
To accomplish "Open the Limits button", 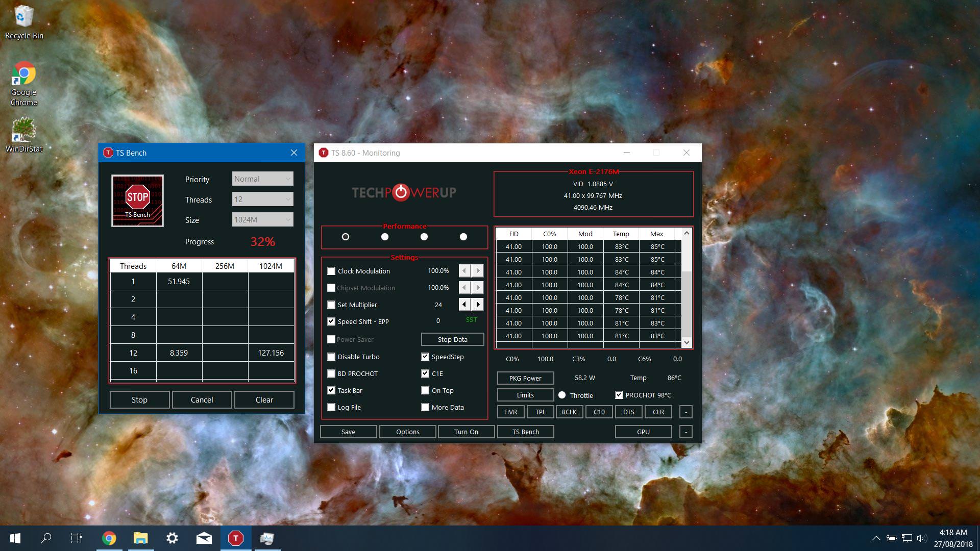I will click(525, 395).
